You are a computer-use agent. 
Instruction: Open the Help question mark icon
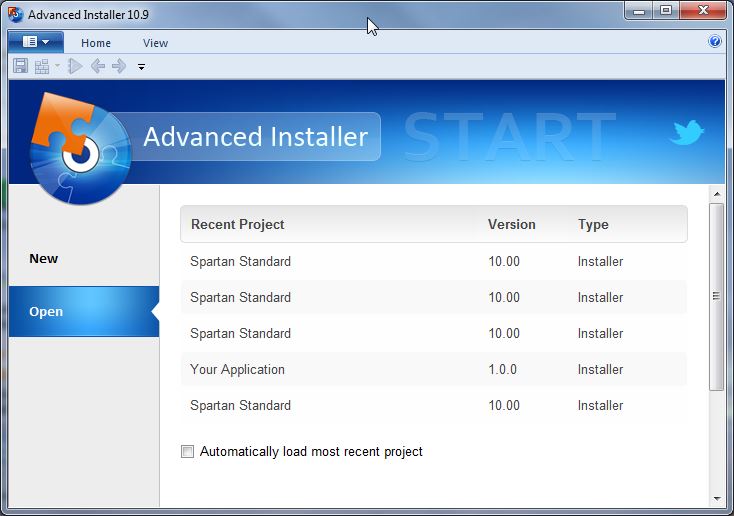coord(714,42)
